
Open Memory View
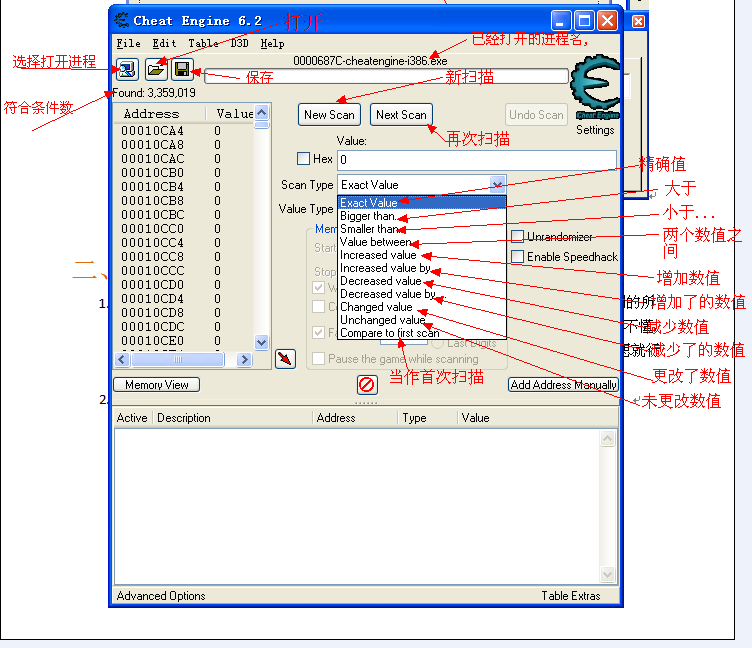(x=156, y=385)
